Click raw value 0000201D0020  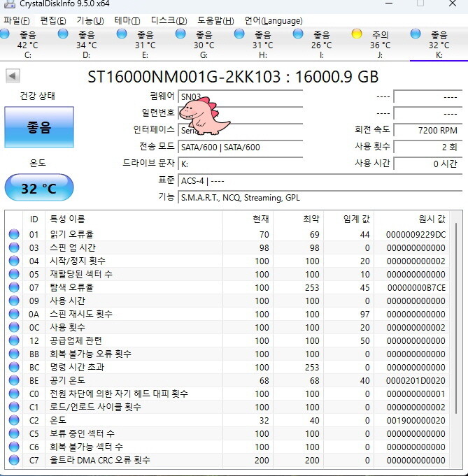coord(416,381)
